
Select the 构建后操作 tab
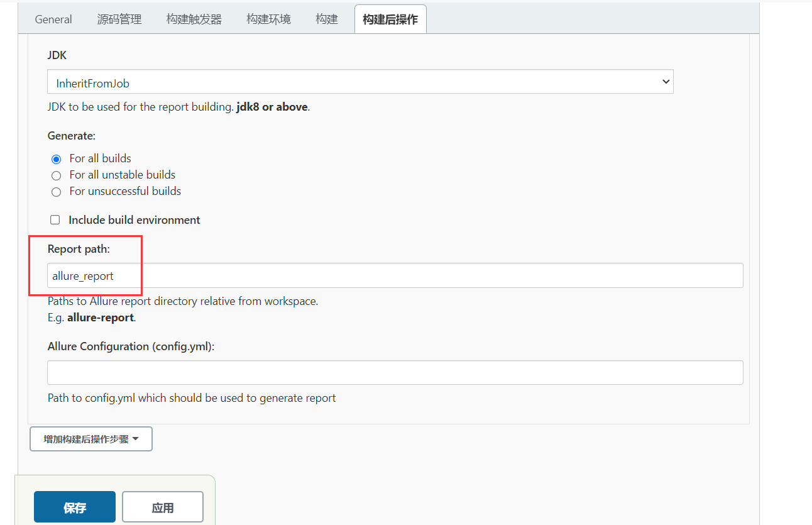pos(390,19)
